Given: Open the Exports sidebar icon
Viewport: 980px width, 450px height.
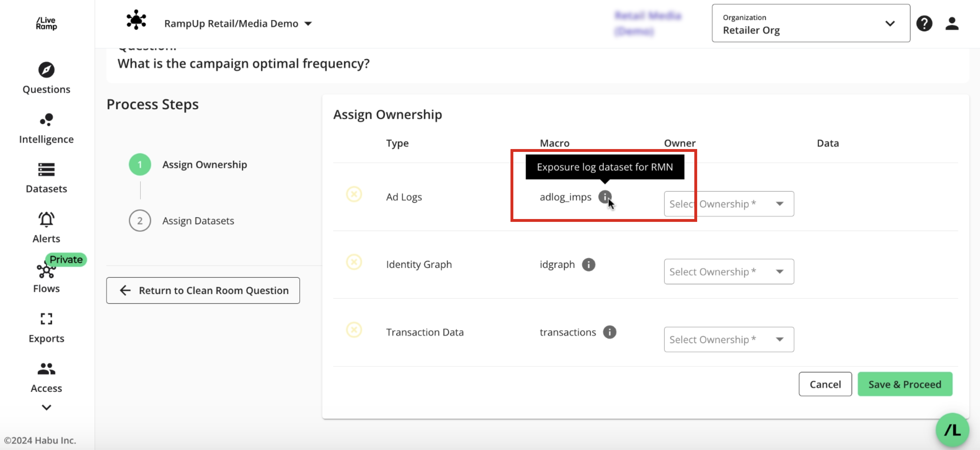Looking at the screenshot, I should tap(46, 319).
